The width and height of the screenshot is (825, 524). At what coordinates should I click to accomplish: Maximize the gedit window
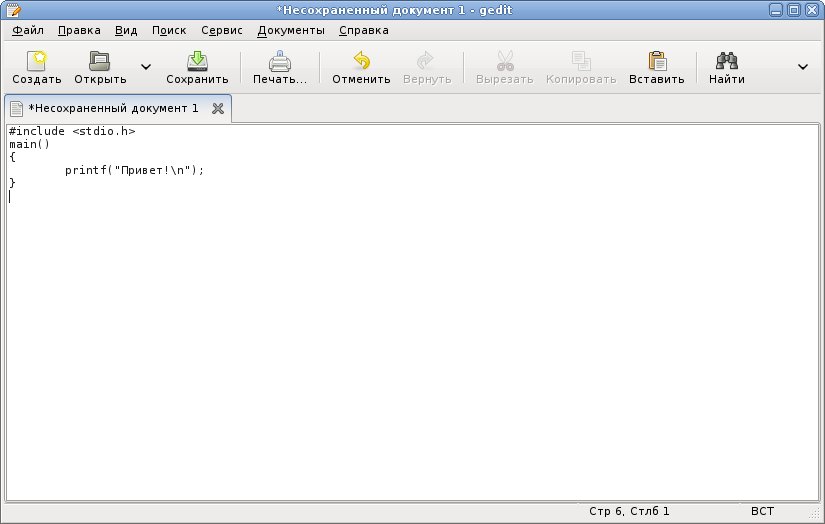click(794, 9)
